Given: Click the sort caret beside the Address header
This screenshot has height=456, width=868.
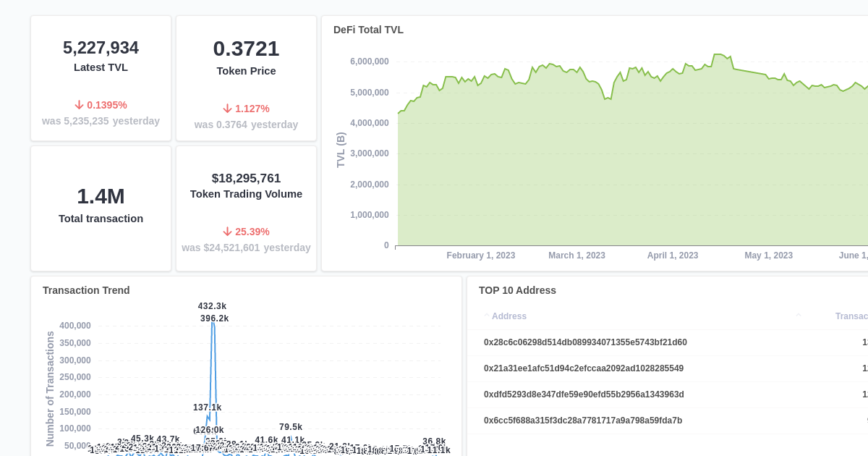Looking at the screenshot, I should pyautogui.click(x=485, y=315).
